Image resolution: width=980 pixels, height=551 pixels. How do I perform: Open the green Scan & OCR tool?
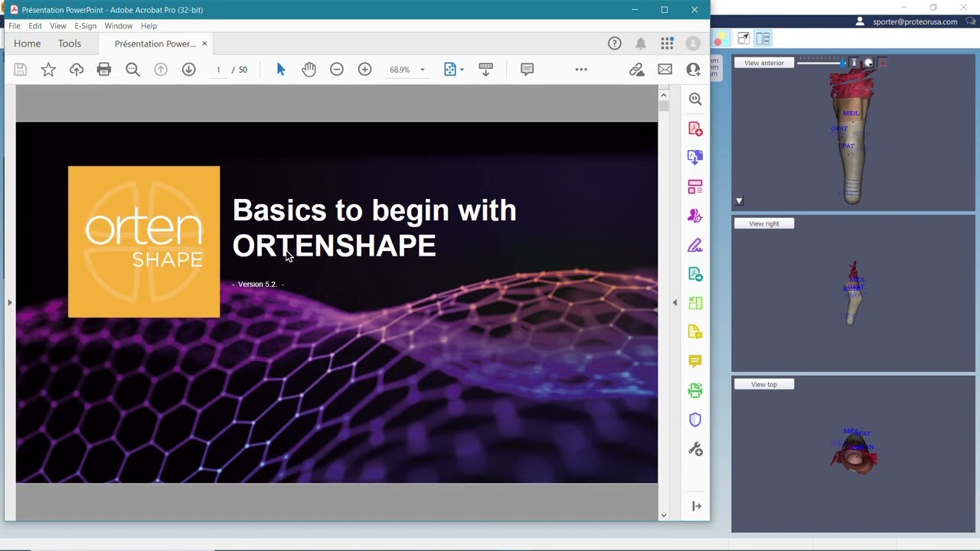[695, 303]
